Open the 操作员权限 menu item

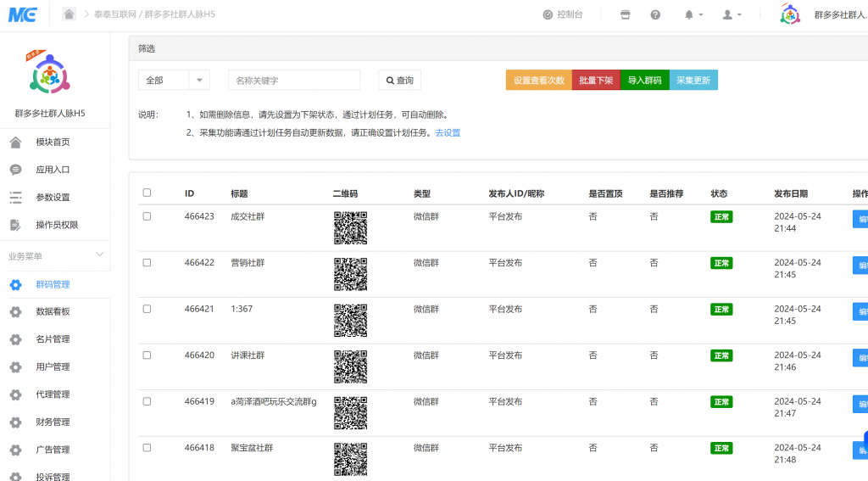55,225
